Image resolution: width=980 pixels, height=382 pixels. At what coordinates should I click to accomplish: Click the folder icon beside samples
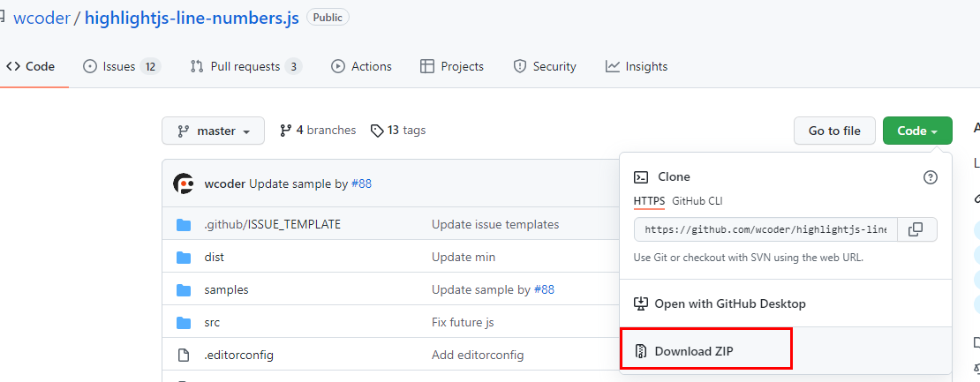click(x=183, y=289)
